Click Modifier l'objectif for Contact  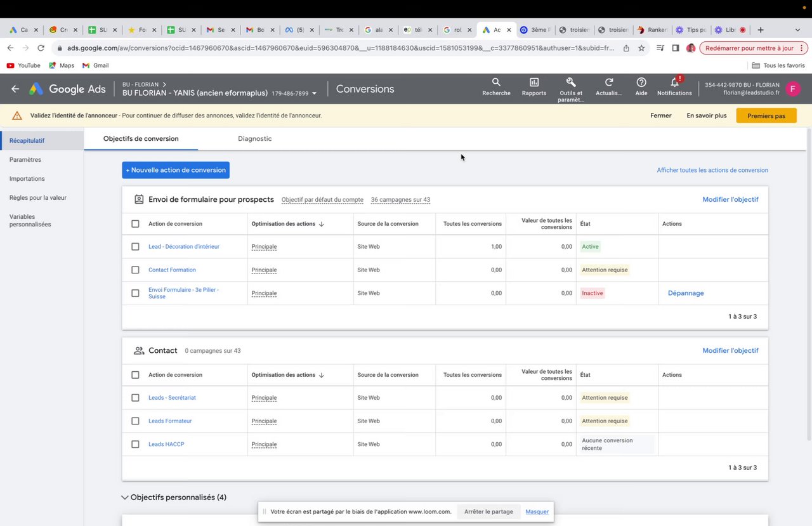(x=730, y=350)
